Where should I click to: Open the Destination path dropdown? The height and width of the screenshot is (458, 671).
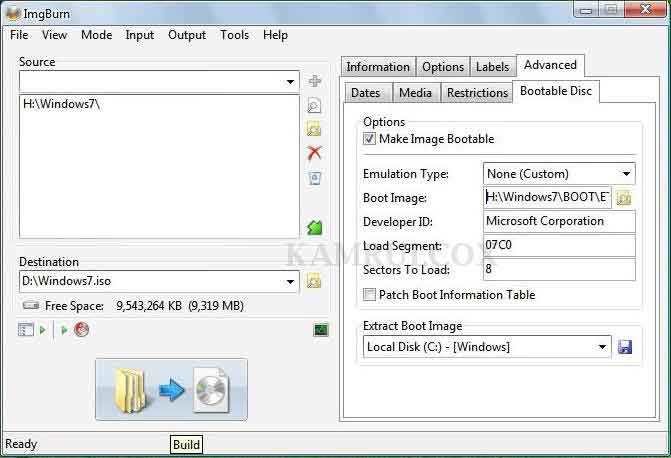[290, 281]
